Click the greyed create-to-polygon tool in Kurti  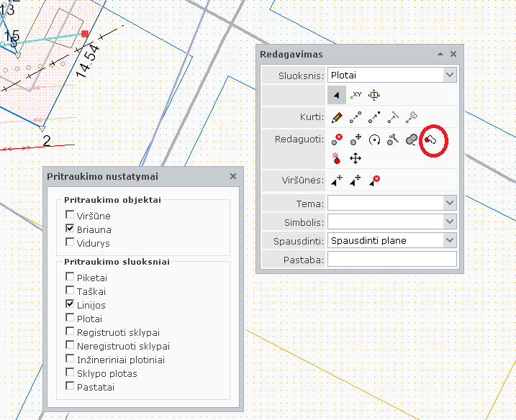pos(412,117)
